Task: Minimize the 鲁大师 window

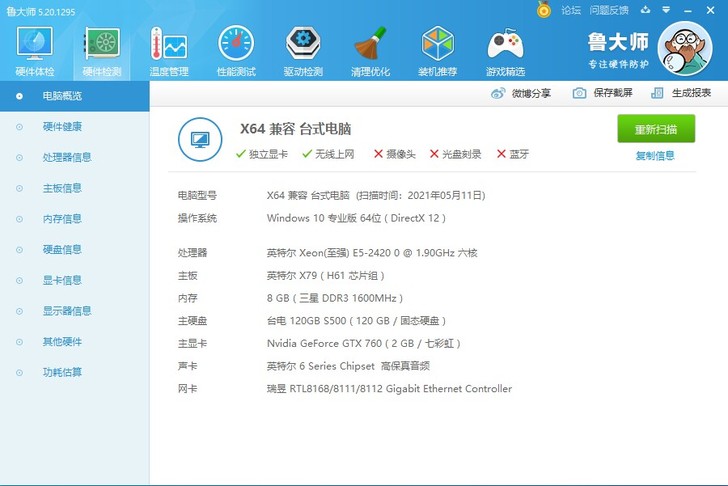Action: [x=688, y=10]
